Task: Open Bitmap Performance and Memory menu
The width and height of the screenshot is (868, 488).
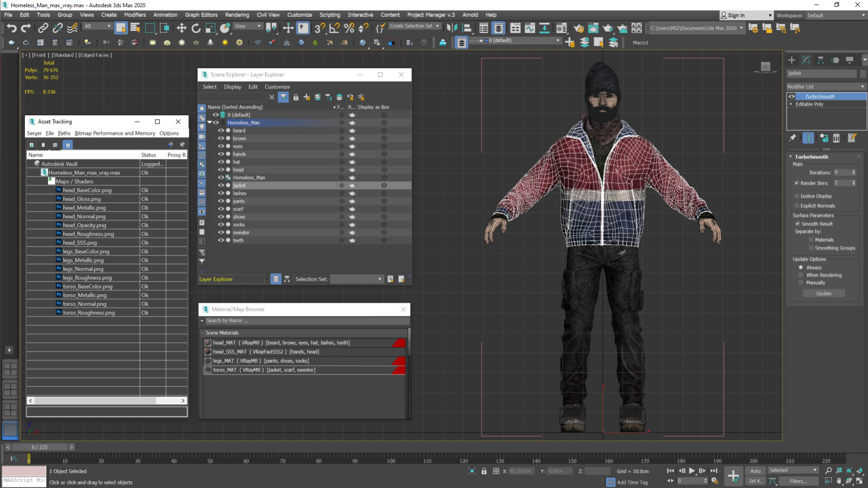Action: pyautogui.click(x=115, y=133)
